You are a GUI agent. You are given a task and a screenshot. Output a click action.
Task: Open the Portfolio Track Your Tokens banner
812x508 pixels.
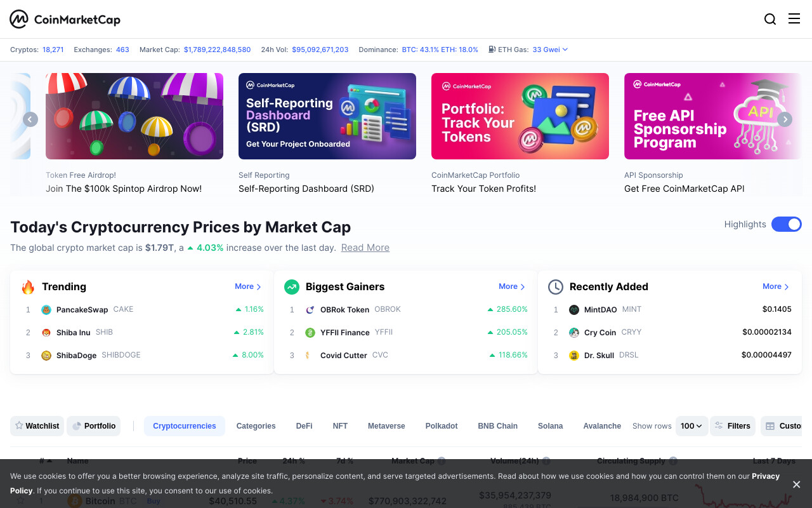click(520, 116)
